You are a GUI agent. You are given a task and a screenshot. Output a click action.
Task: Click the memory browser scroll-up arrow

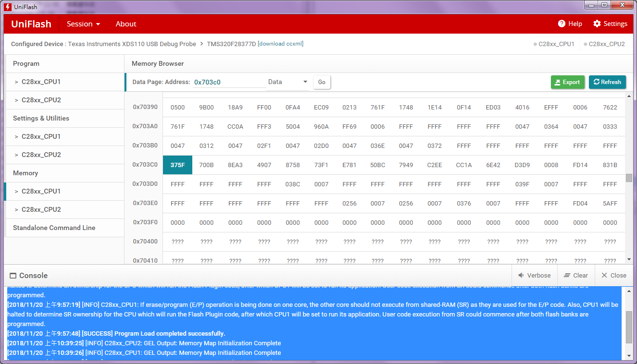[x=629, y=96]
